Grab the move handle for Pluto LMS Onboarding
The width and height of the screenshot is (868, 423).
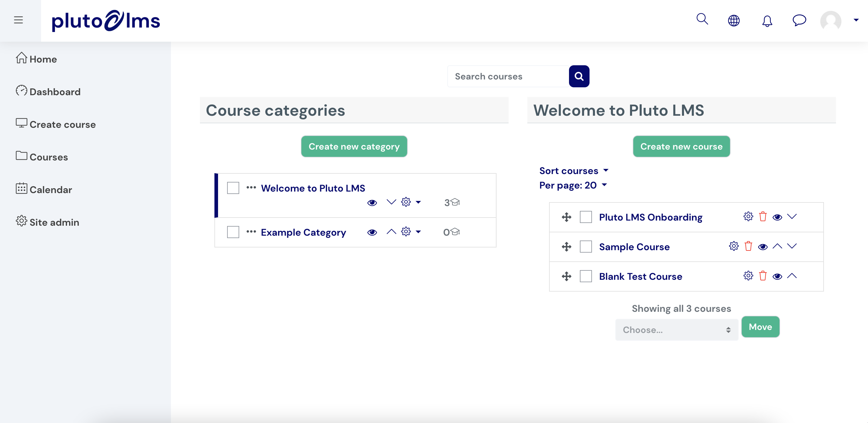point(566,217)
